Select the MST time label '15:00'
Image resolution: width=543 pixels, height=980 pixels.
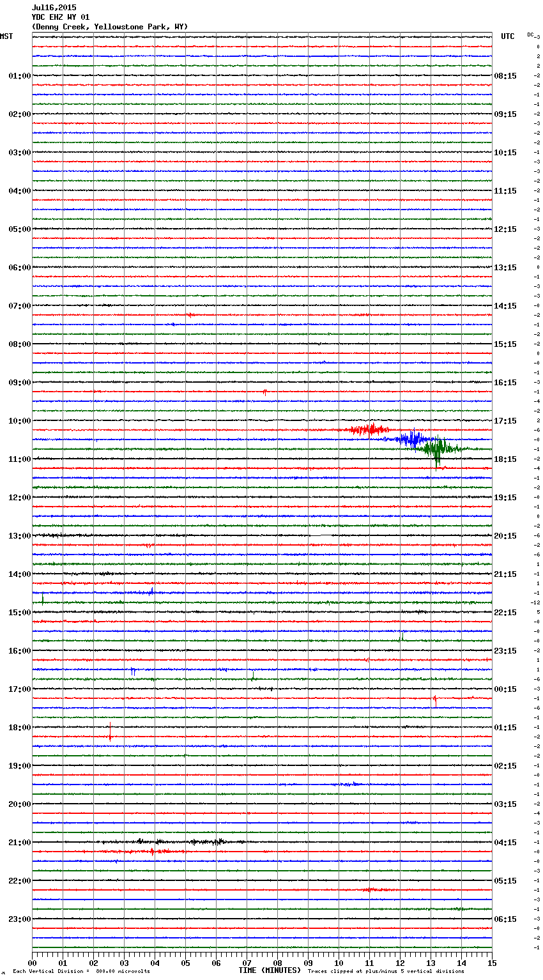pos(19,613)
